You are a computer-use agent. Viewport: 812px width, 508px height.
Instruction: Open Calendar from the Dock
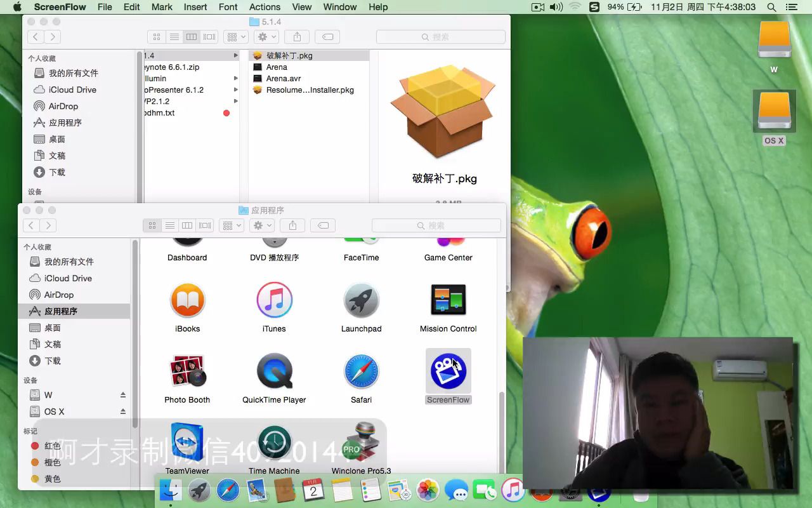pyautogui.click(x=313, y=490)
